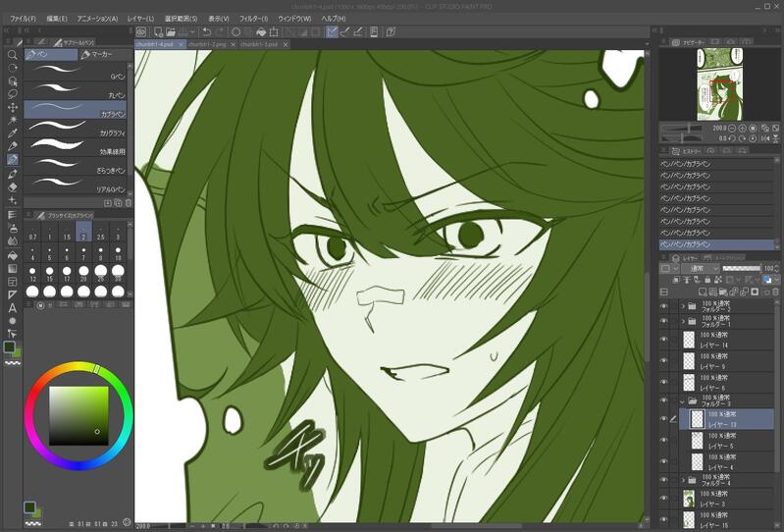Select the Gradient tool
The image size is (784, 532).
13,269
